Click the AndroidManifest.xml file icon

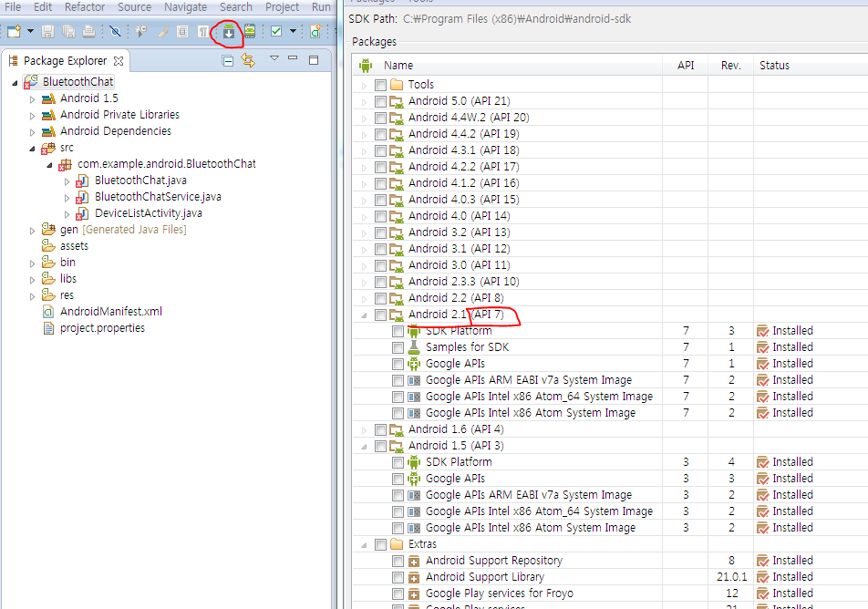(x=48, y=312)
